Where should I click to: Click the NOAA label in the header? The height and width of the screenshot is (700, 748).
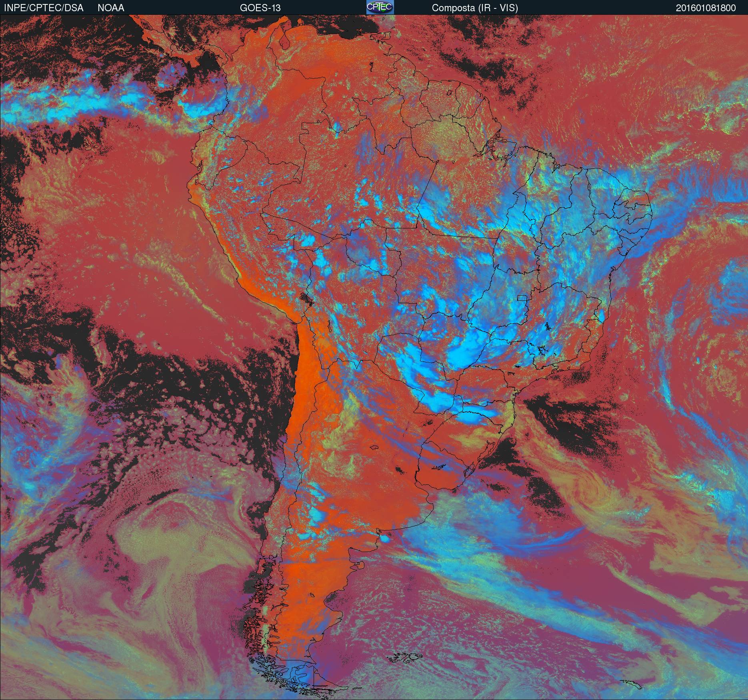click(x=111, y=8)
